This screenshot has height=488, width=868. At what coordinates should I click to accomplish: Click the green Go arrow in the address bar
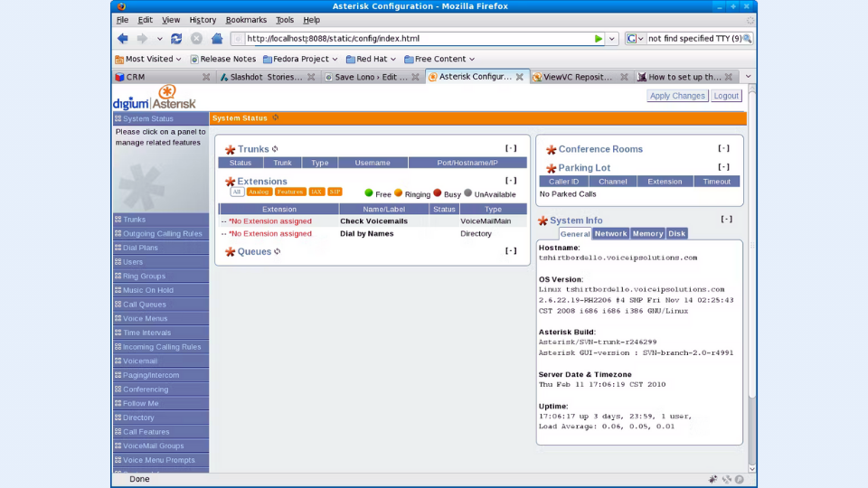click(x=598, y=39)
